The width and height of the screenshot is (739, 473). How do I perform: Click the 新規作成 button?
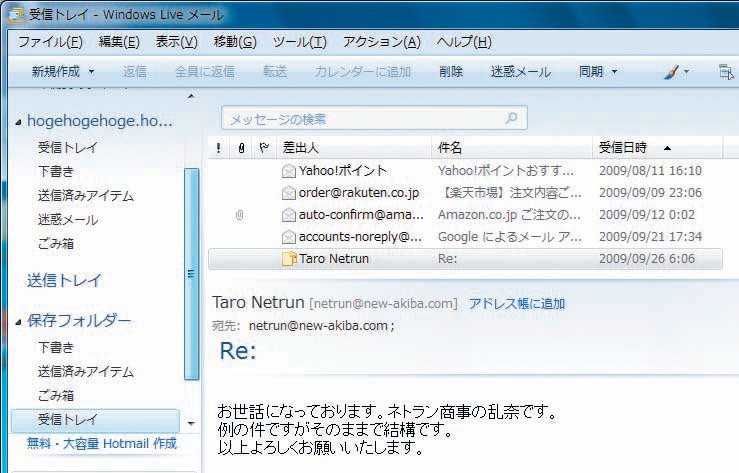56,72
